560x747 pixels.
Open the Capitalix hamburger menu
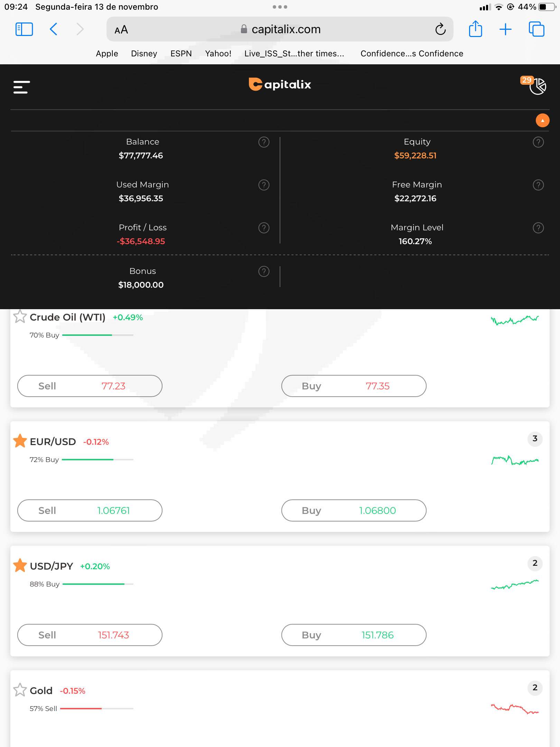click(21, 87)
